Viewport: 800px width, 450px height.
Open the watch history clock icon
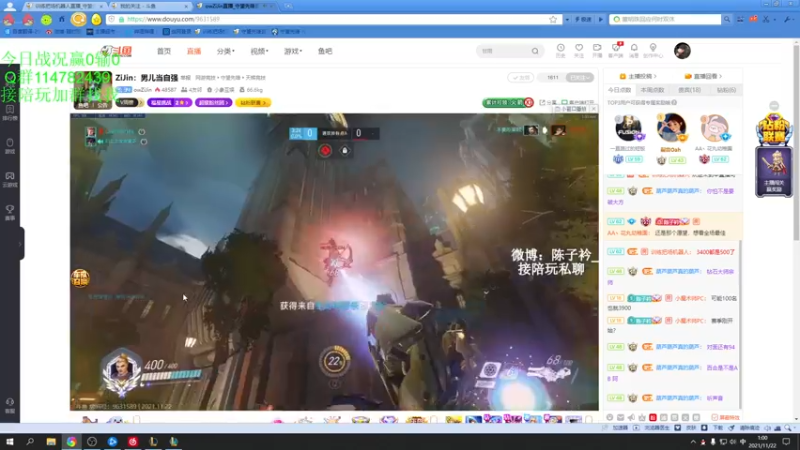(561, 50)
